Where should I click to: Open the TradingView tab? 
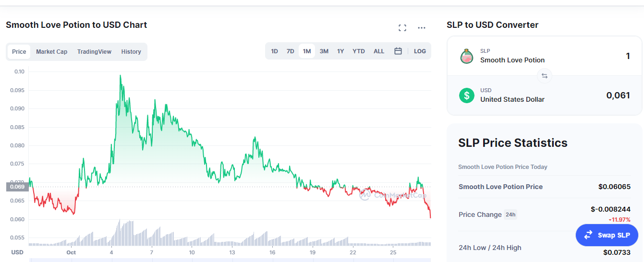[94, 52]
